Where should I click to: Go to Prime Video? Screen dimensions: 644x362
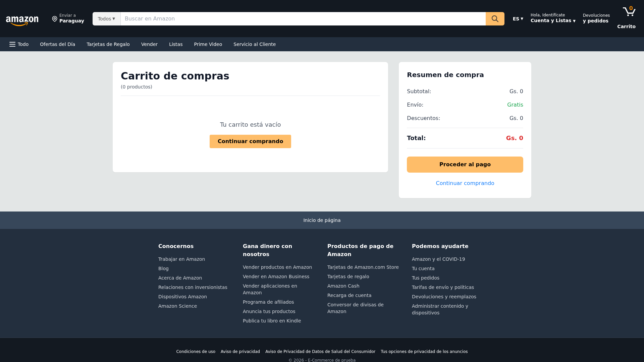(x=208, y=44)
